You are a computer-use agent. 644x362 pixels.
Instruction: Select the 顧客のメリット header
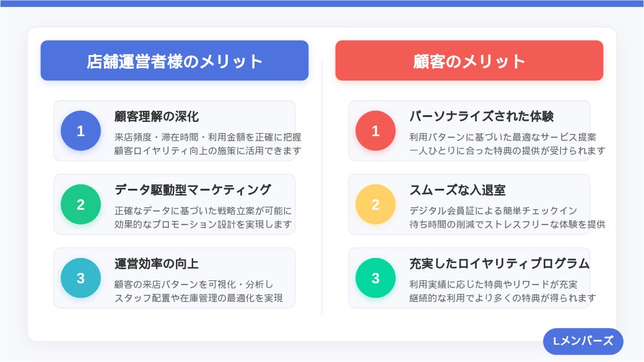tap(469, 61)
